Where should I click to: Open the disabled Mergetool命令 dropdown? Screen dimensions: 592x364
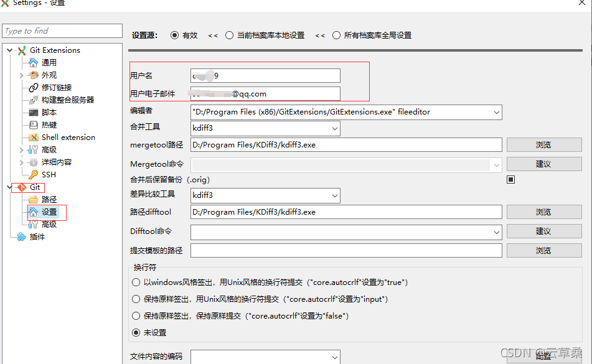[x=496, y=165]
